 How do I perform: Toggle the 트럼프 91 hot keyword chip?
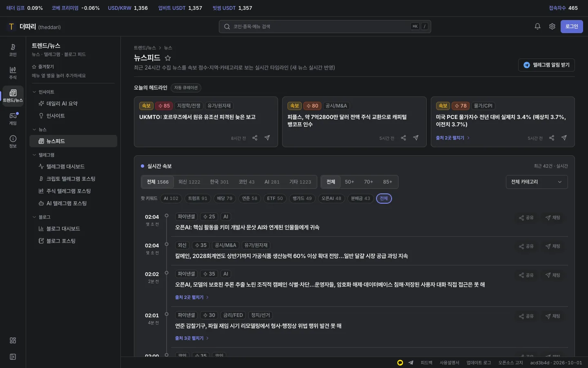point(198,198)
